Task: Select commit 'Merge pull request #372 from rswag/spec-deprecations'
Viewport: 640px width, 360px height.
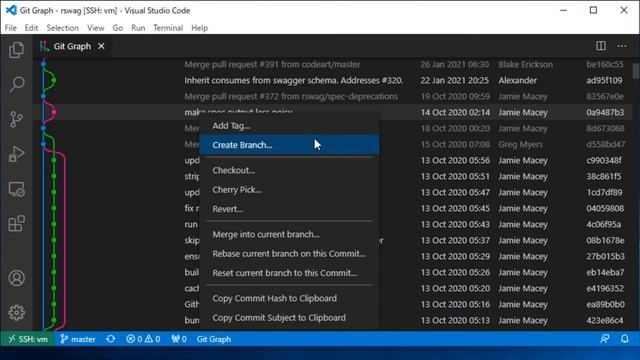Action: pyautogui.click(x=291, y=96)
